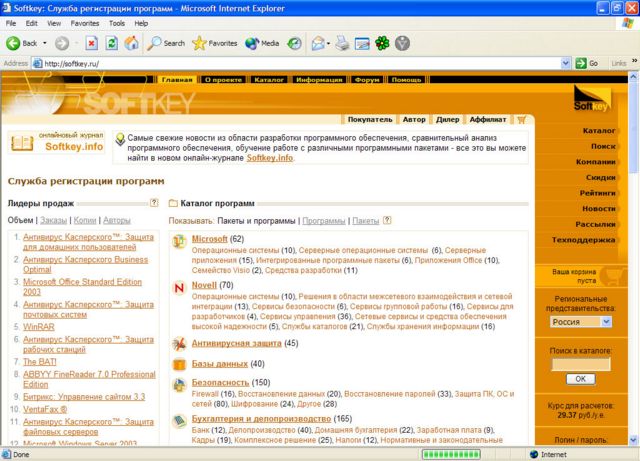Open the Россия regional office dropdown

click(606, 322)
